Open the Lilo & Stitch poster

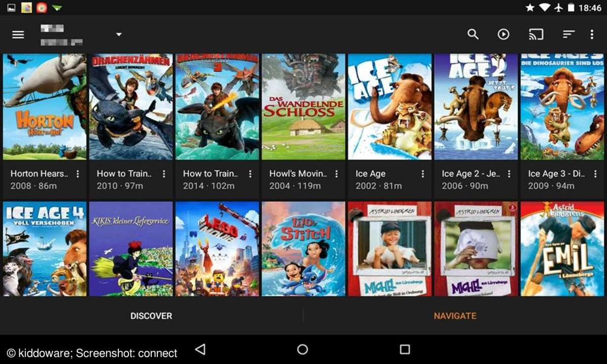[303, 249]
